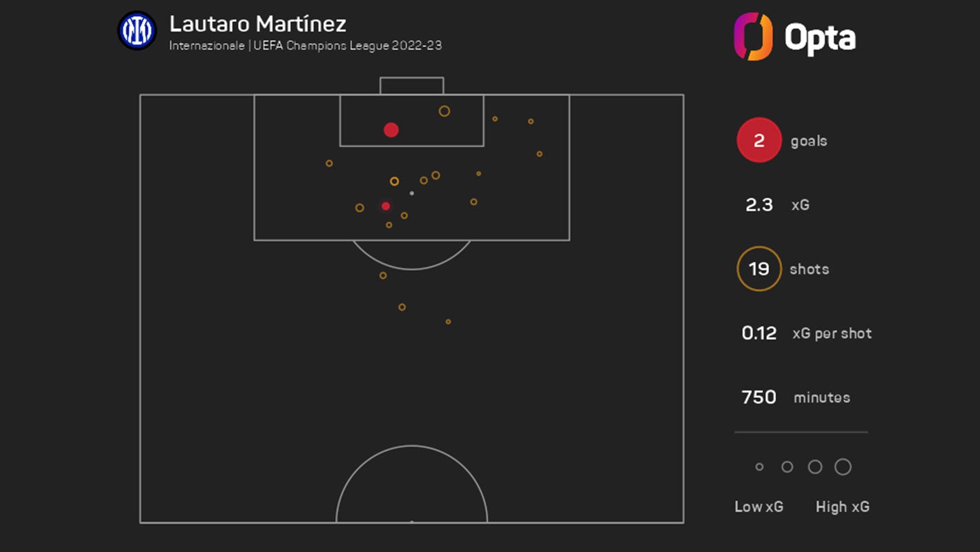Select the small red goal marker near penalty spot
This screenshot has width=980, height=552.
(x=386, y=206)
